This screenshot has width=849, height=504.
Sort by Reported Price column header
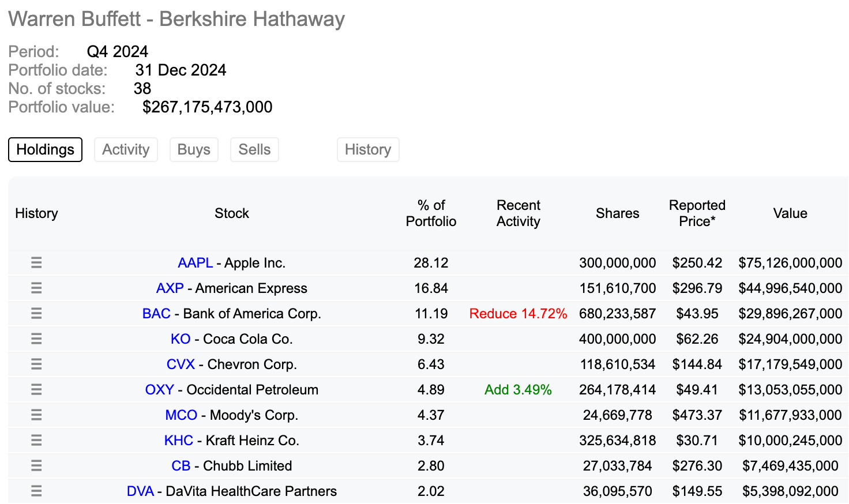coord(697,213)
